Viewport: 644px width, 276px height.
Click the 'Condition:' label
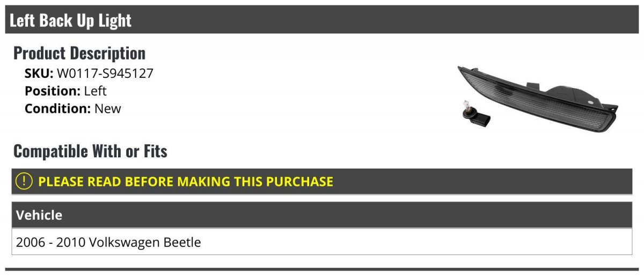tap(57, 108)
